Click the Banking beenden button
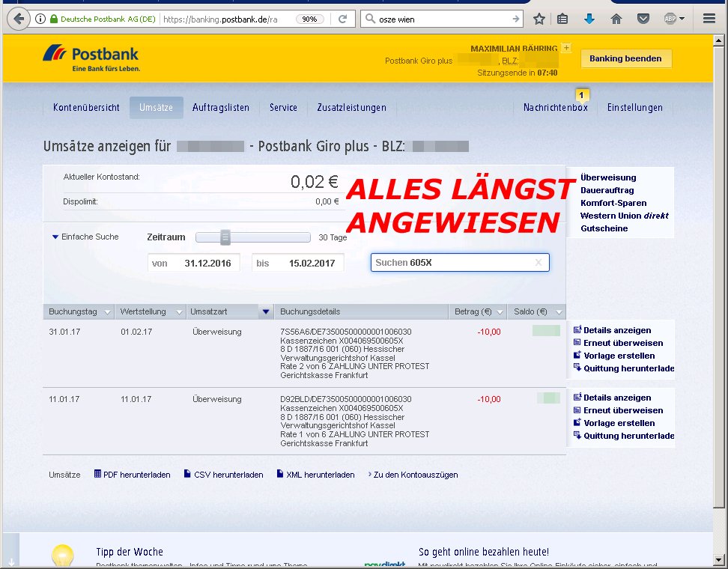The height and width of the screenshot is (569, 728). tap(625, 58)
